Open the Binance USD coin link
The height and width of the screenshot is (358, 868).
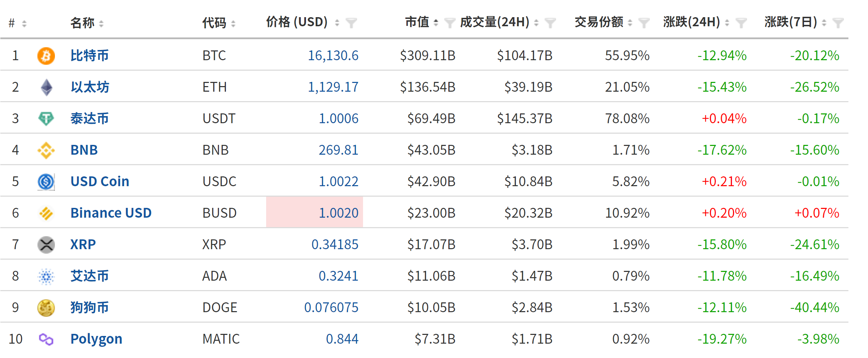click(x=111, y=213)
